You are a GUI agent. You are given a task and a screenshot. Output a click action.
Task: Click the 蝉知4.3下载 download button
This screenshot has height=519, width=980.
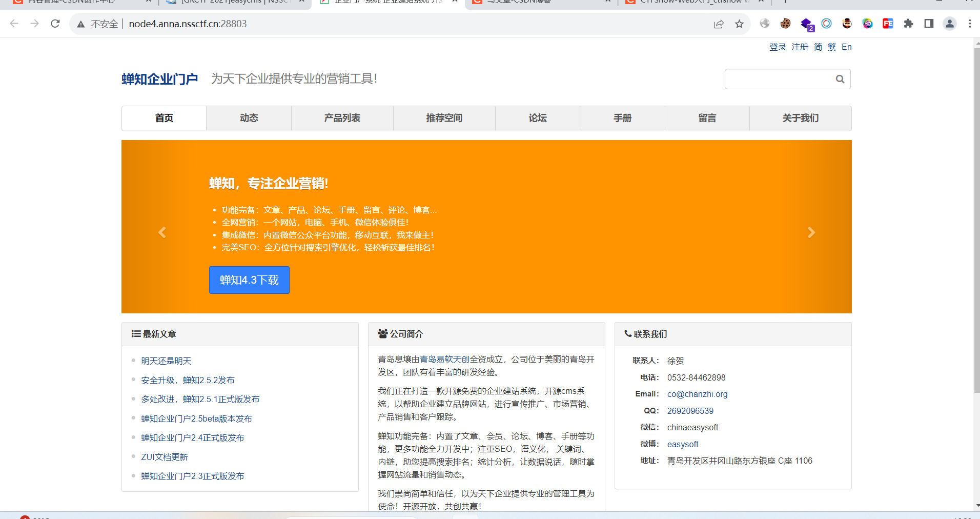point(249,280)
